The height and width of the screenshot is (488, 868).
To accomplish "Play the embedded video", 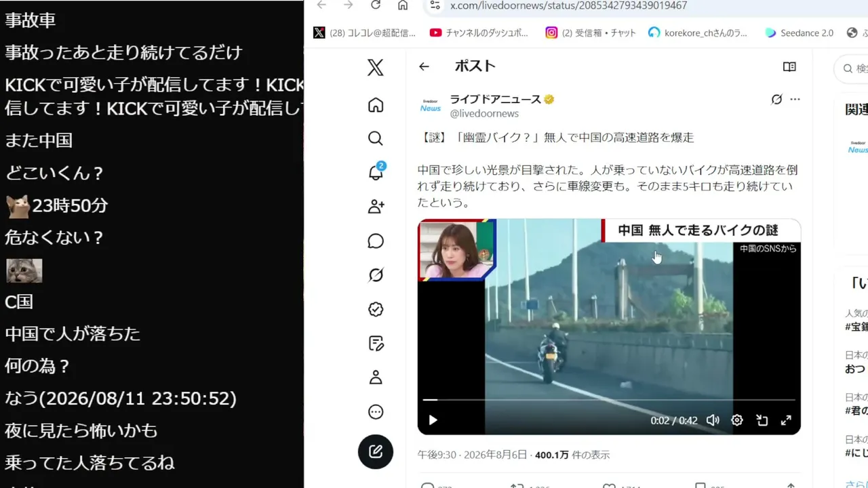I will [x=433, y=420].
